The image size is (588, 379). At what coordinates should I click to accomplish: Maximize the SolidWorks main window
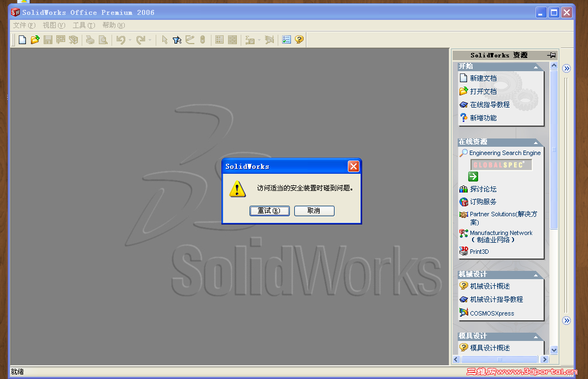554,12
